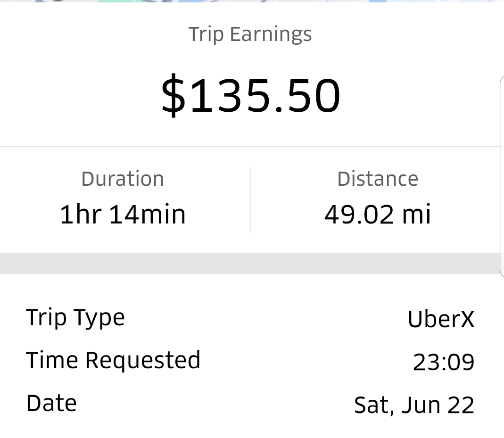504x438 pixels.
Task: Tap the Date label
Action: coord(51,404)
